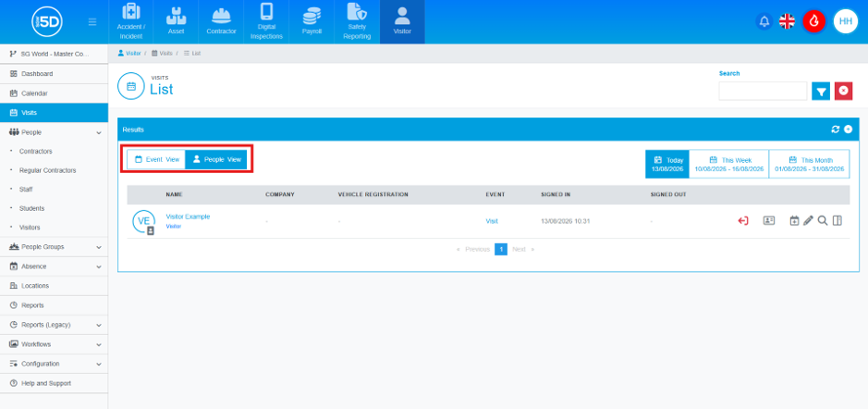Click the VE avatar of Visitor Example
Image resolution: width=868 pixels, height=409 pixels.
(x=143, y=221)
